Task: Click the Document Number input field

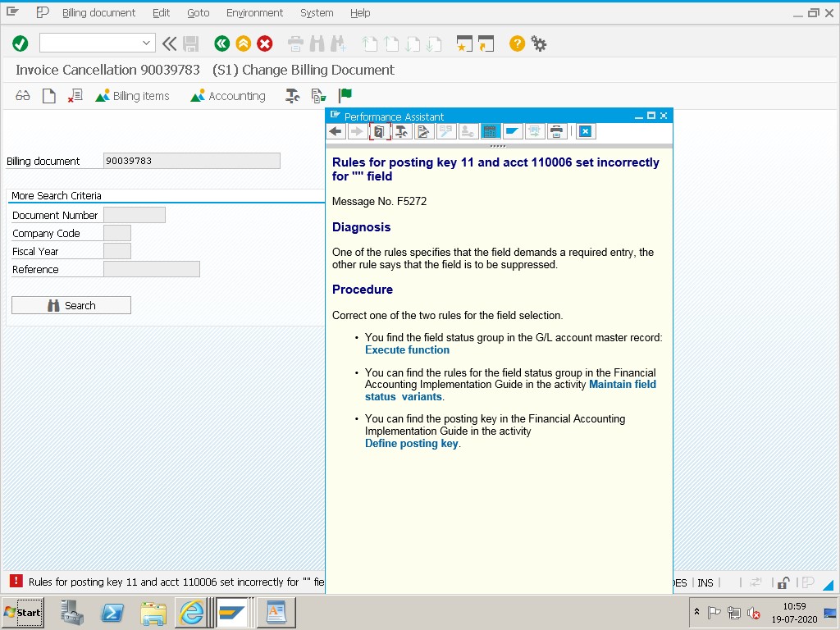Action: pyautogui.click(x=135, y=215)
